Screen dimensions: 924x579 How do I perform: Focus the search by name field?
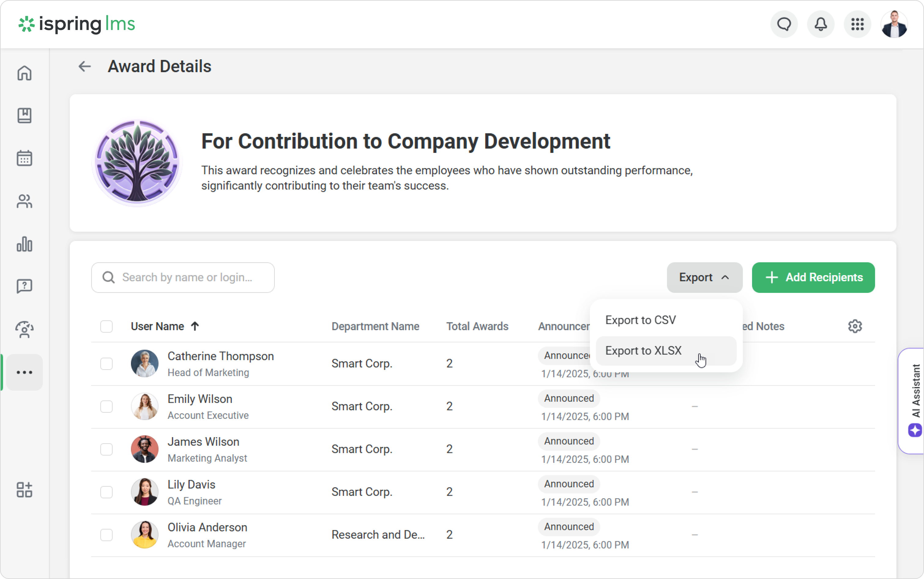pos(187,278)
